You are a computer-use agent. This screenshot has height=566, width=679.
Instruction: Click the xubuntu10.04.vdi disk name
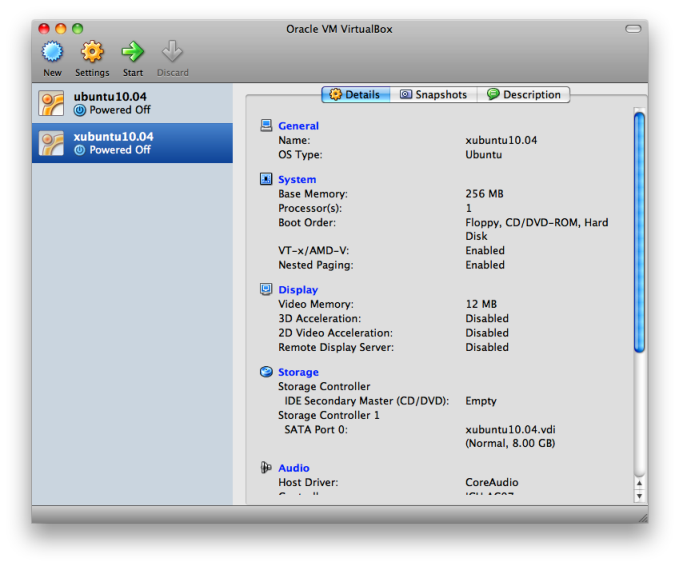(510, 430)
